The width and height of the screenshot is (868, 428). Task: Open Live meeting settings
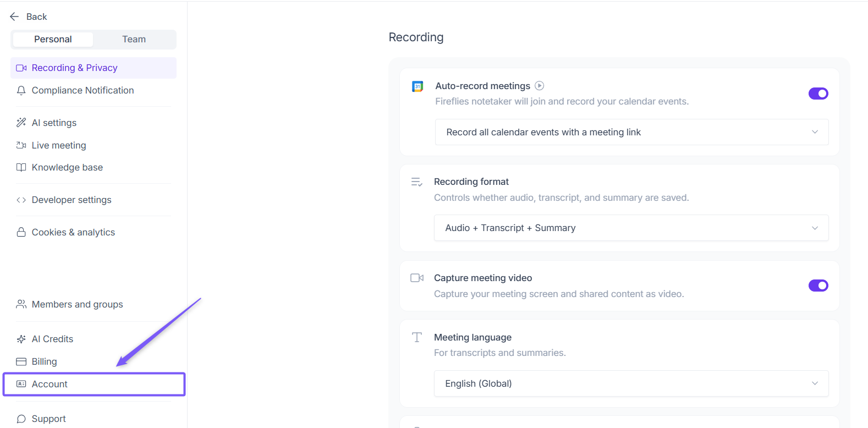[x=94, y=145]
